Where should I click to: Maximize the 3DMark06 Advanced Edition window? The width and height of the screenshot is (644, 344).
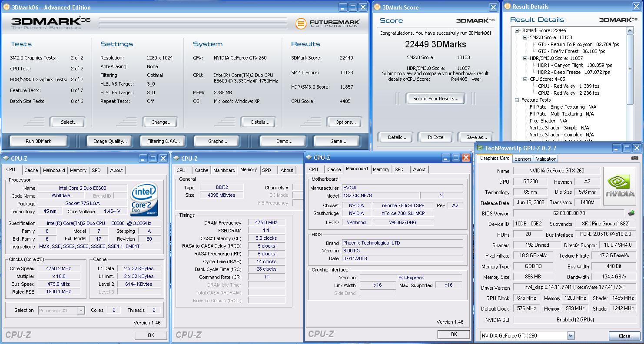352,7
